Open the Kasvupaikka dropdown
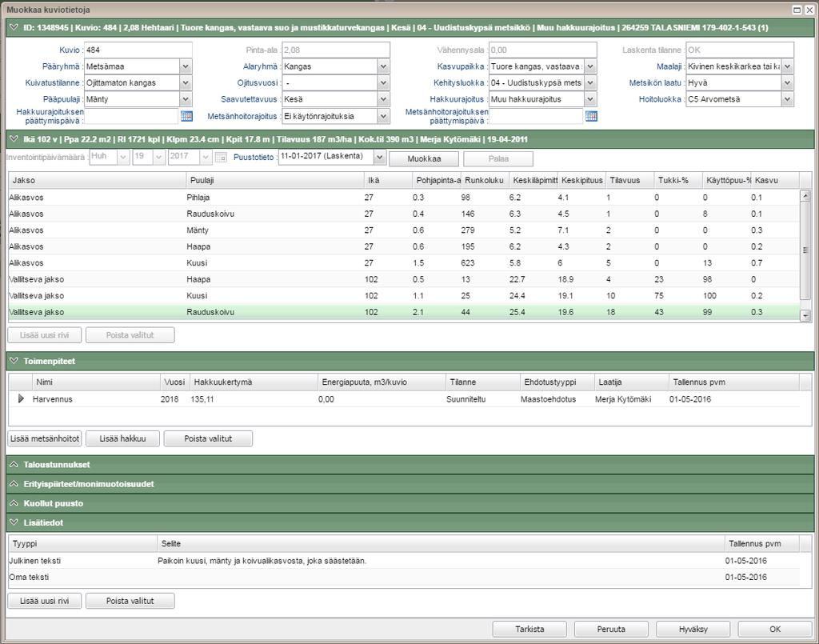 tap(590, 66)
